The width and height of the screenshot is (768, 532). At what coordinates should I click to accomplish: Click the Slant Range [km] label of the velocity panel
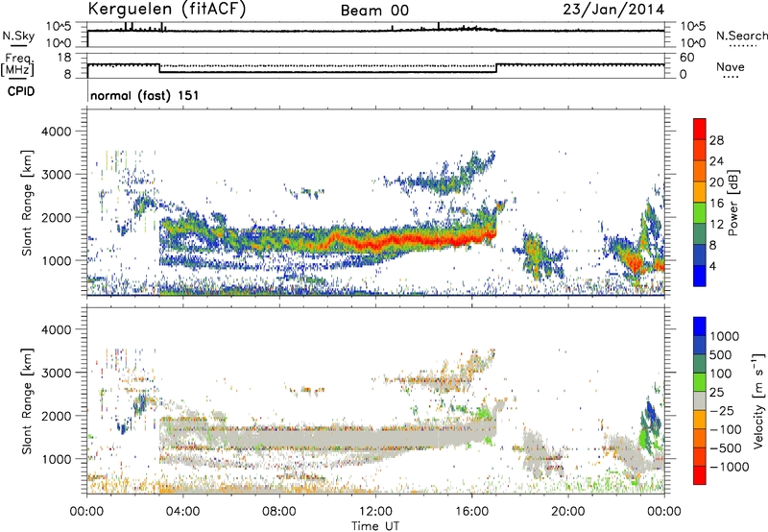pos(27,401)
